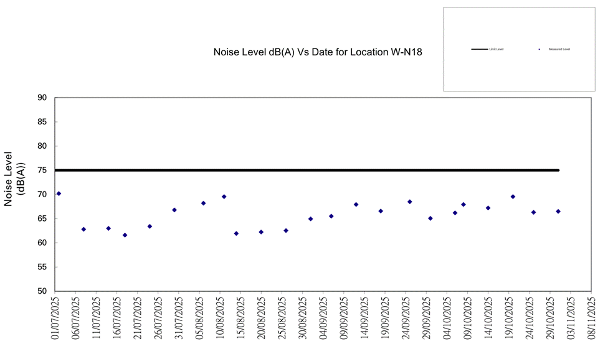Click the data point just after 19/10/2025
The width and height of the screenshot is (613, 364).
513,197
